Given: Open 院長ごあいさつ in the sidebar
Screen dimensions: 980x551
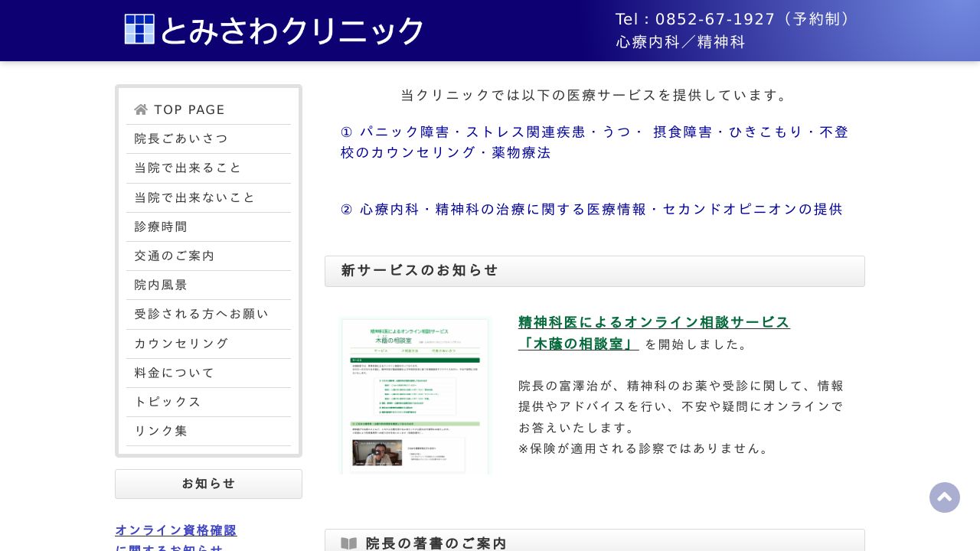Looking at the screenshot, I should click(181, 139).
